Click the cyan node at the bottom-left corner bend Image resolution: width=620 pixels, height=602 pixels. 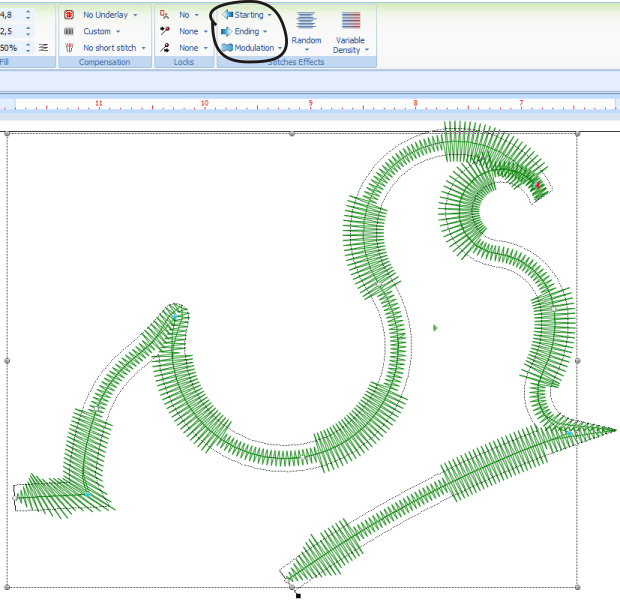coord(87,494)
